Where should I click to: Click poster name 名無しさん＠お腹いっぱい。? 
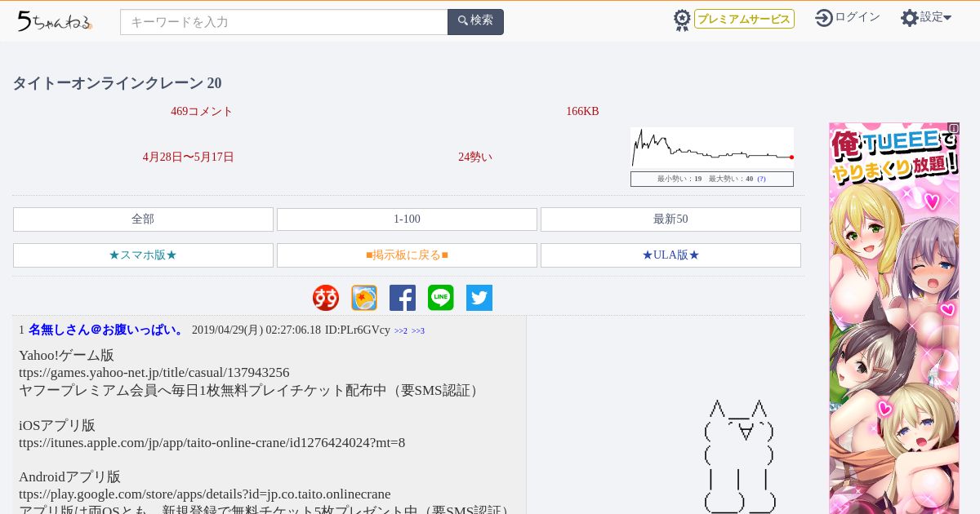click(x=107, y=330)
